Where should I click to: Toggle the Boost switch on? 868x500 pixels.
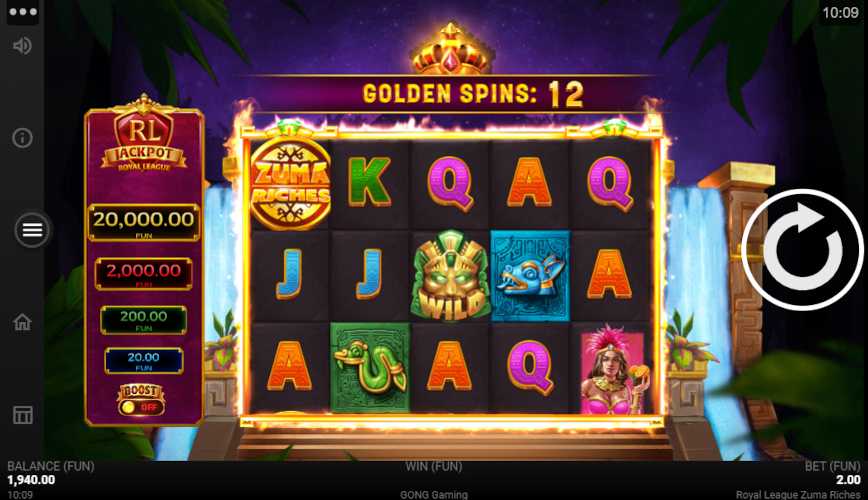click(x=141, y=407)
